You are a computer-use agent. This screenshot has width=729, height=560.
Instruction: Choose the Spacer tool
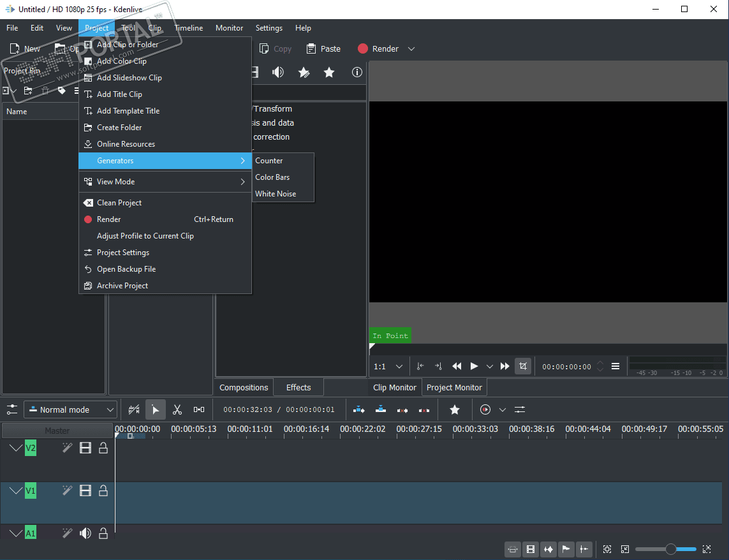coord(198,409)
